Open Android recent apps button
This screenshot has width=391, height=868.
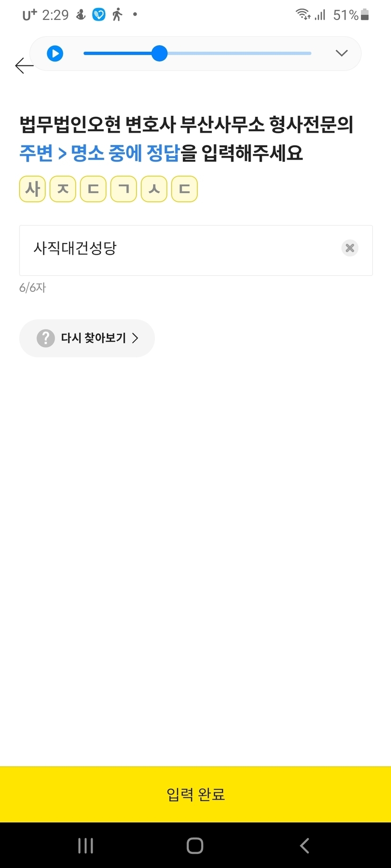pos(85,845)
